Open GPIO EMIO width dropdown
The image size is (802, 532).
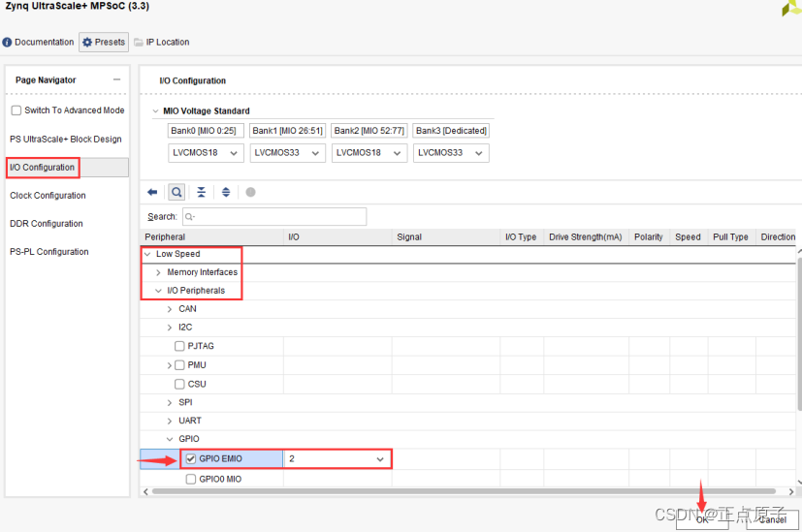click(x=337, y=458)
